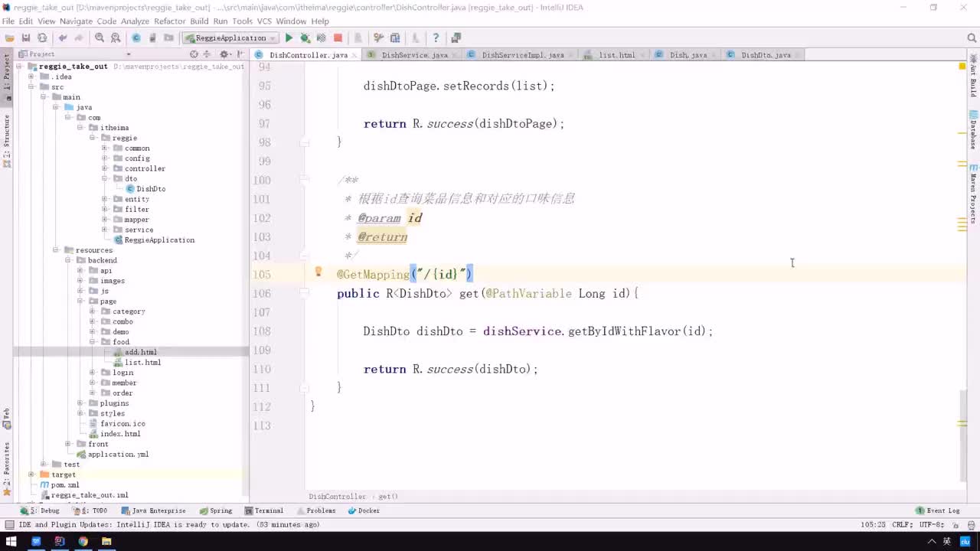
Task: Select DishDto class in project tree
Action: tap(145, 189)
